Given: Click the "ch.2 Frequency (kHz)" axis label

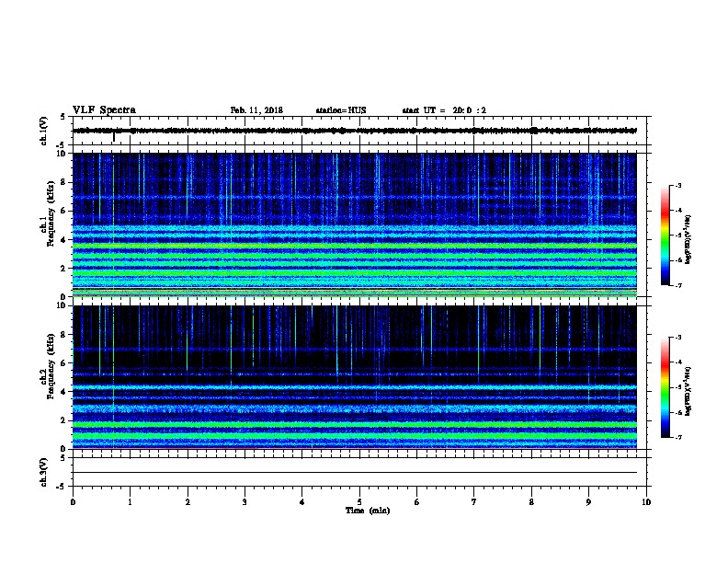Looking at the screenshot, I should [x=48, y=367].
